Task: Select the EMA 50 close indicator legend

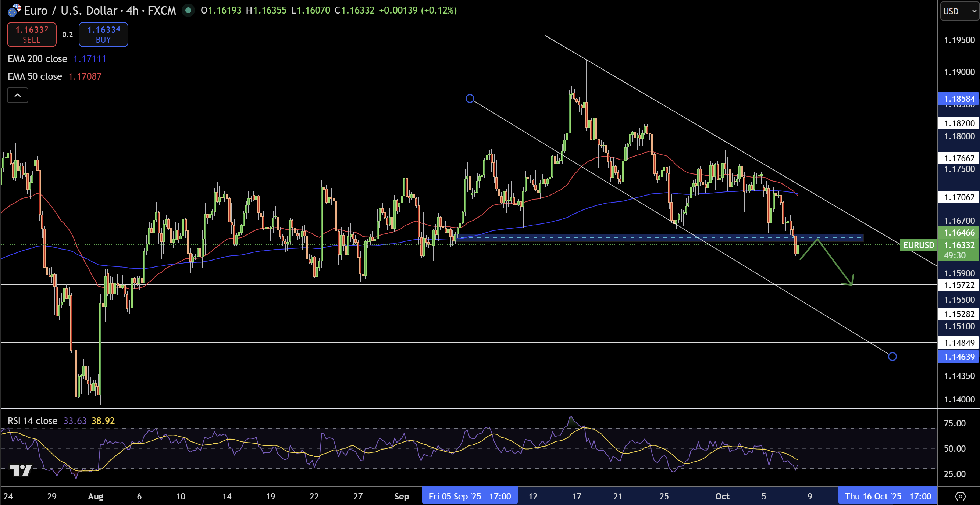Action: click(x=35, y=76)
